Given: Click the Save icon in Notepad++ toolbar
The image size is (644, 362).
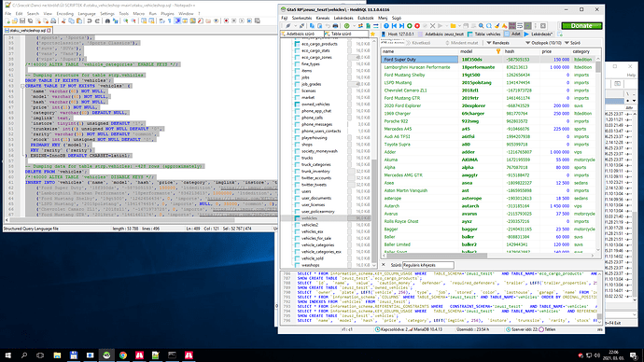Looking at the screenshot, I should [22, 21].
